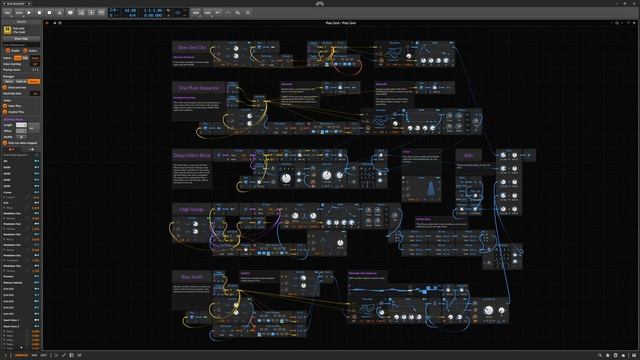Toggle the Steal same key option
The height and width of the screenshot is (360, 640).
[x=5, y=87]
